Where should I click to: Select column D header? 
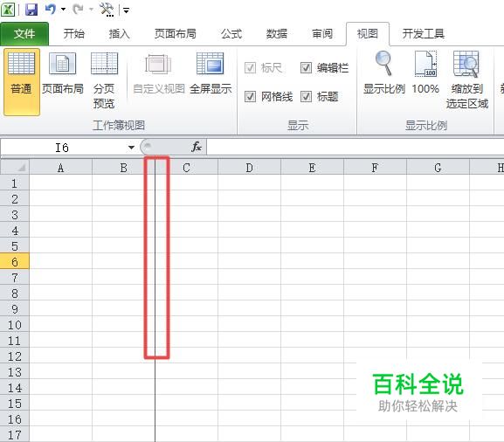pos(249,168)
